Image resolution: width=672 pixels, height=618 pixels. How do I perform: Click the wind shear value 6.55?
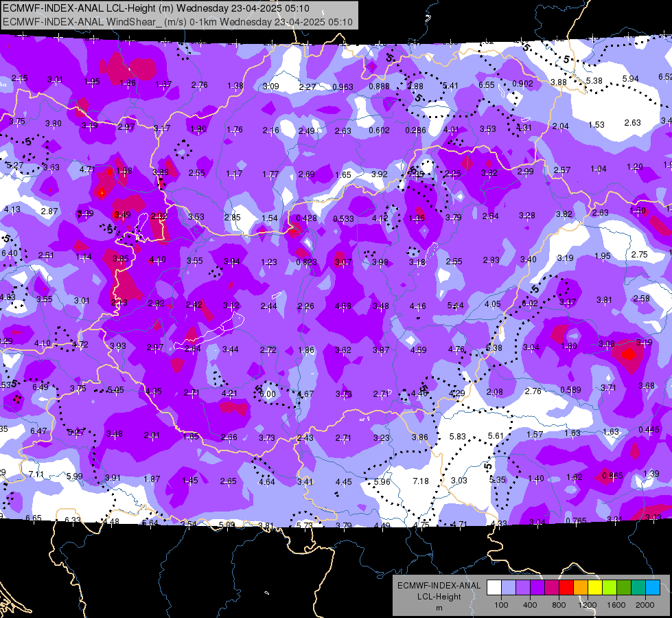coord(487,85)
